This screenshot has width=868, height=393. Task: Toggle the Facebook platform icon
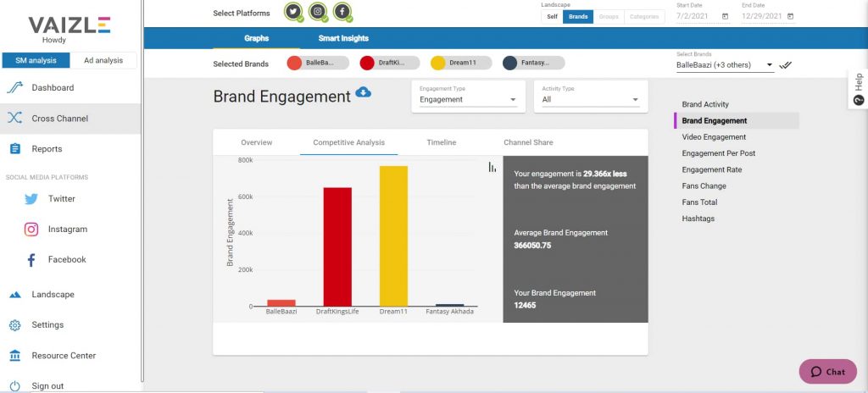(342, 12)
